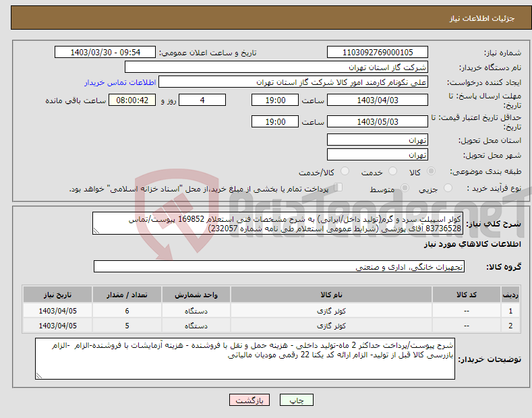Image resolution: width=532 pixels, height=418 pixels.
Task: Click the remaining time field 08:00:42
Action: coord(132,100)
